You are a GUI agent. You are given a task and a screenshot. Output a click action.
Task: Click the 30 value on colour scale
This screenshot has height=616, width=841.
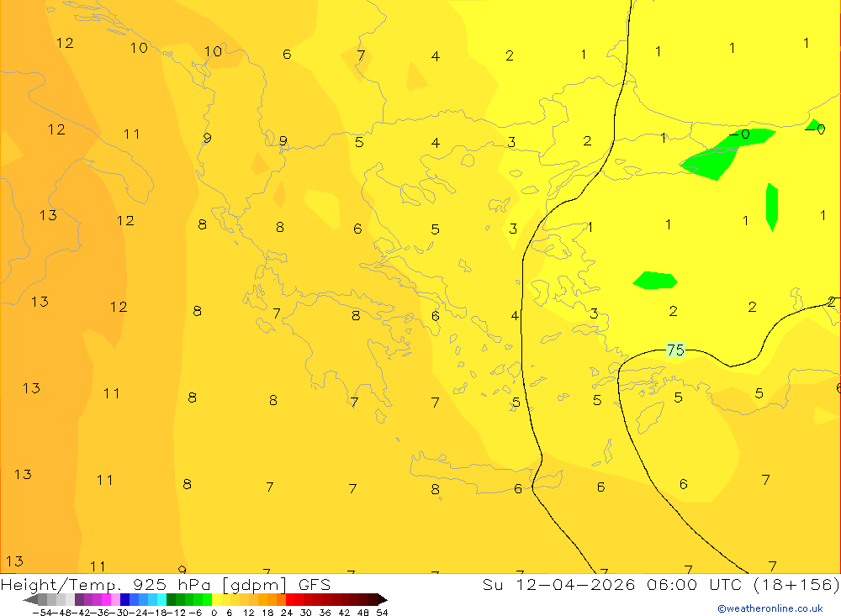(306, 613)
